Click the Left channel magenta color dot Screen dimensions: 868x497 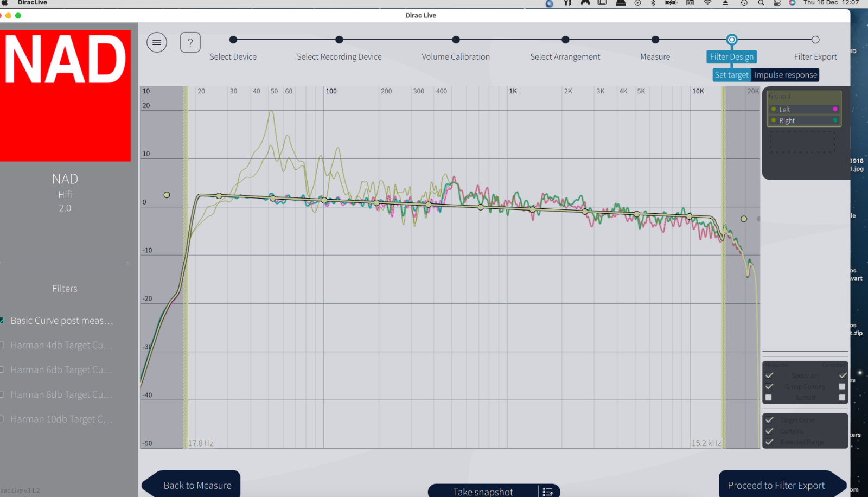point(835,109)
